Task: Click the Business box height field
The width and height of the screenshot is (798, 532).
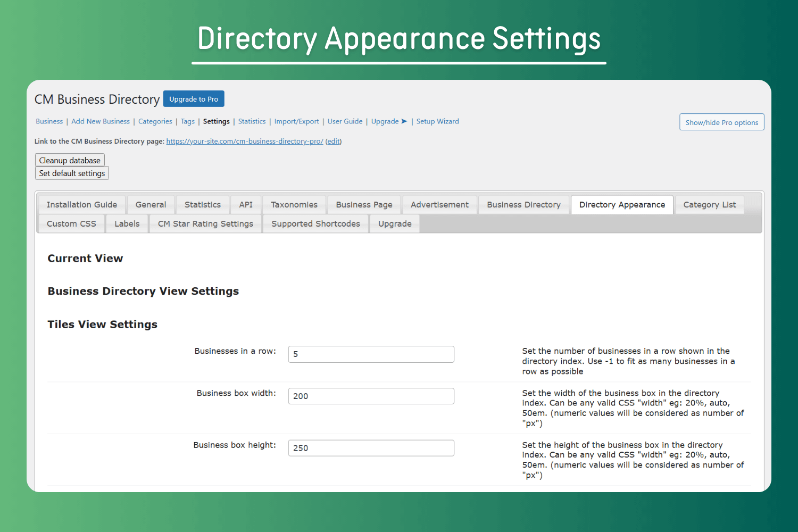Action: pos(371,448)
